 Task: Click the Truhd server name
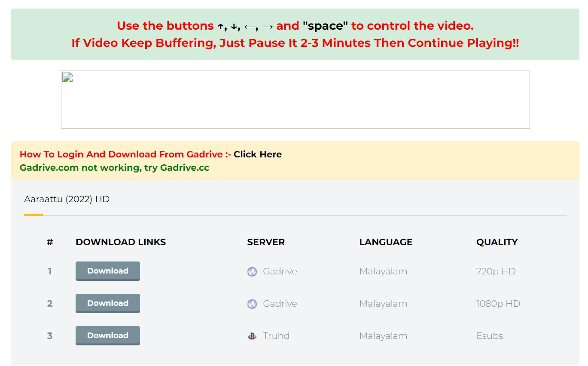coord(276,336)
